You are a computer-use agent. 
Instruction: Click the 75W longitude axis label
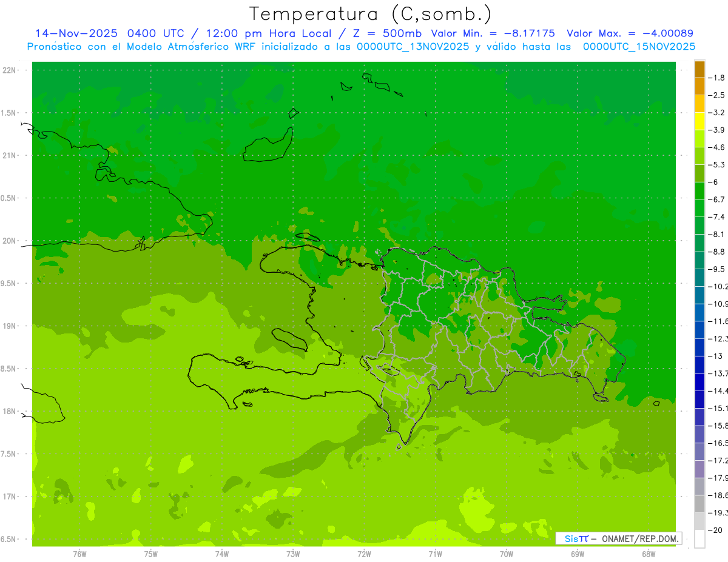(x=151, y=554)
